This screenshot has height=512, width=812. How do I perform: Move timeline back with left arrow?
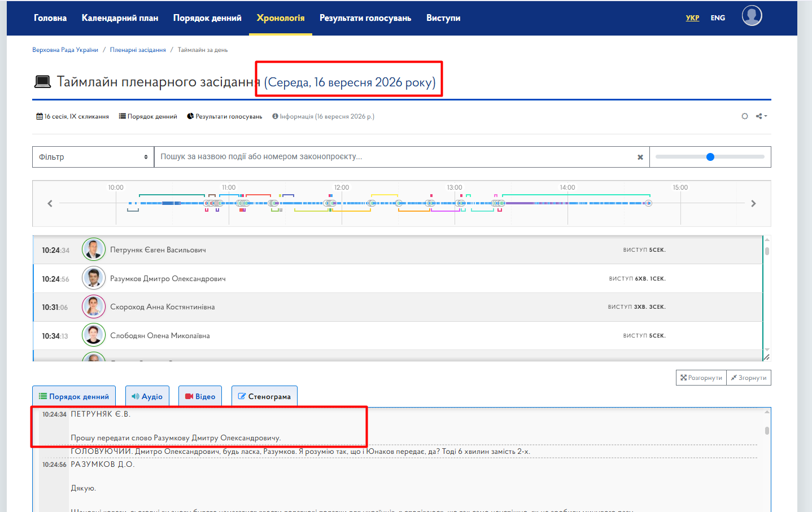point(50,203)
